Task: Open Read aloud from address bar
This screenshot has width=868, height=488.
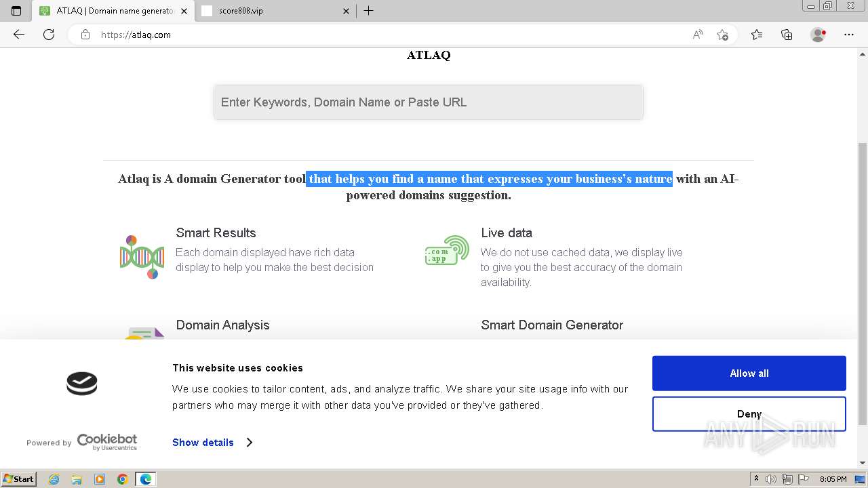Action: [x=698, y=35]
